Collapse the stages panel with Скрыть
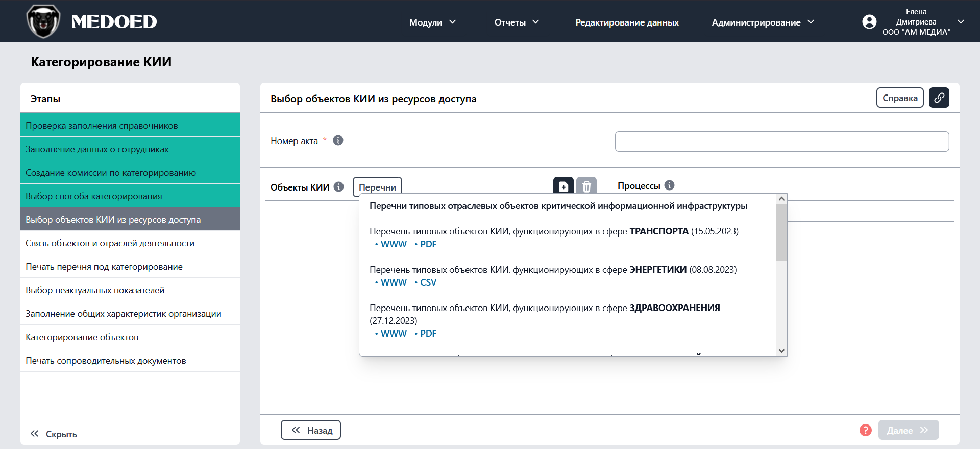 54,434
